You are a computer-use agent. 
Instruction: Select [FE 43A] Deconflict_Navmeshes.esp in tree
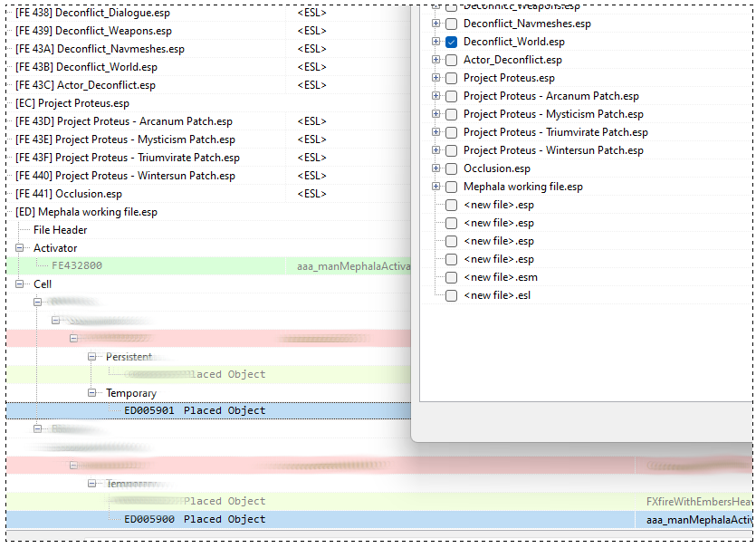click(100, 49)
